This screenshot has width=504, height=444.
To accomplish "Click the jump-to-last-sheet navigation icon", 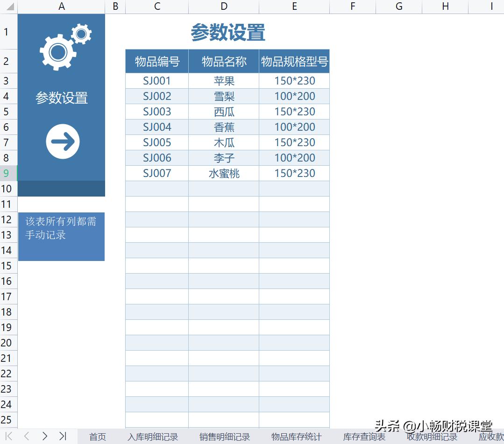I will (63, 436).
